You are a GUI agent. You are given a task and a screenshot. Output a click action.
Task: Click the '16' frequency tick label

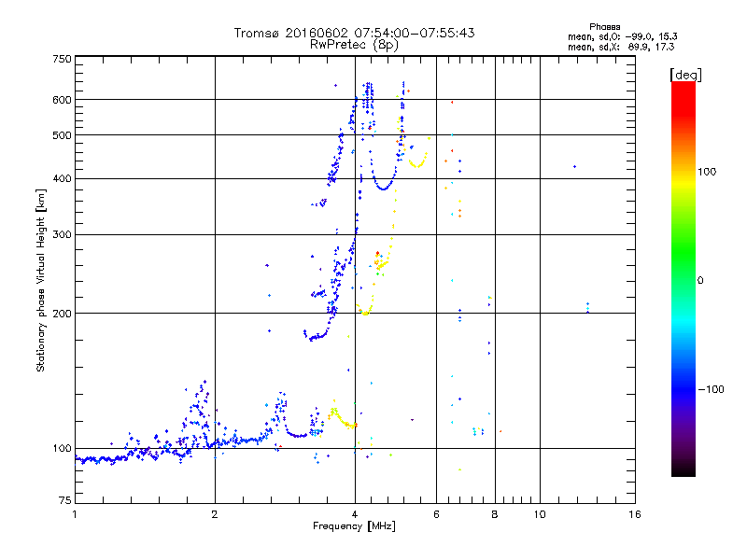pyautogui.click(x=635, y=514)
